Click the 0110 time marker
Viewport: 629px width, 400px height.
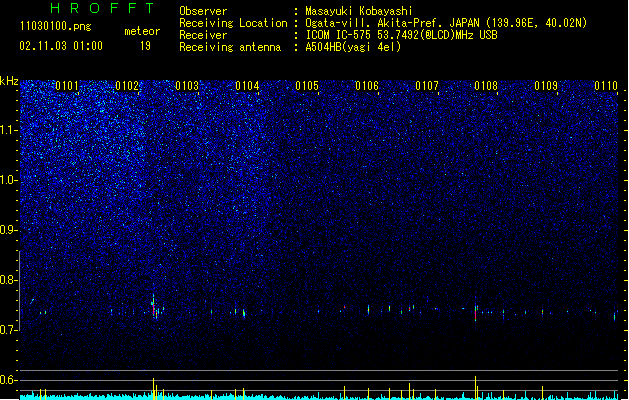(606, 86)
